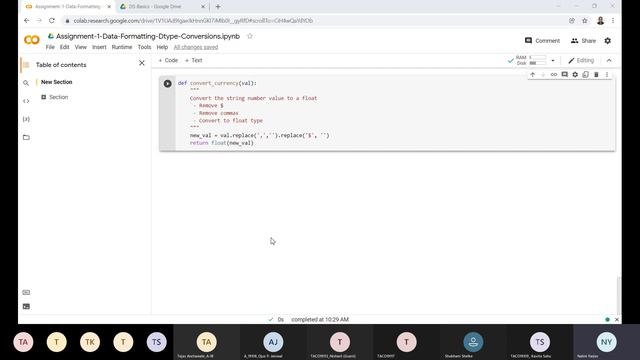640x360 pixels.
Task: Open RAM and Disk resources dropdown arrow
Action: coord(553,60)
